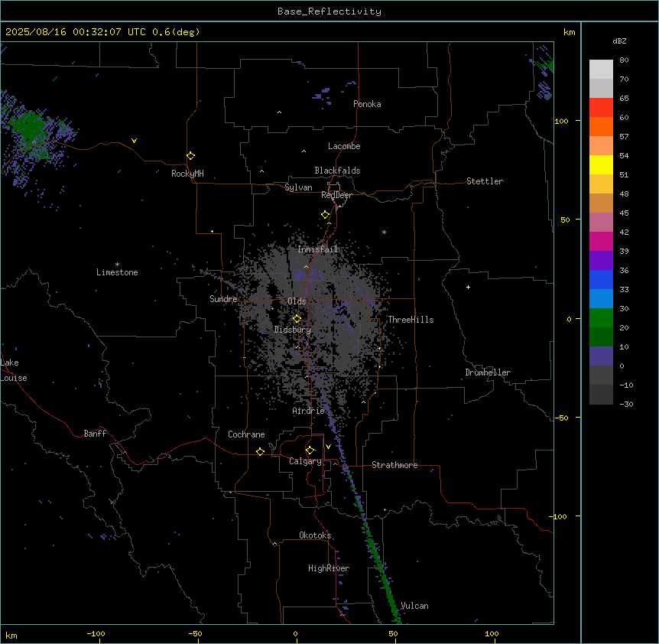Click the yellow diamond marker above RockyMH

(190, 156)
